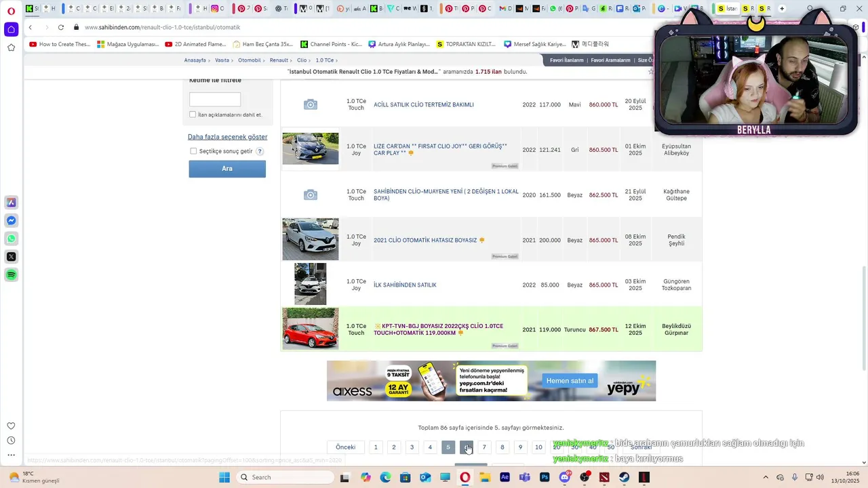The width and height of the screenshot is (868, 488).
Task: Click the Windows taskbar Search box
Action: [285, 477]
